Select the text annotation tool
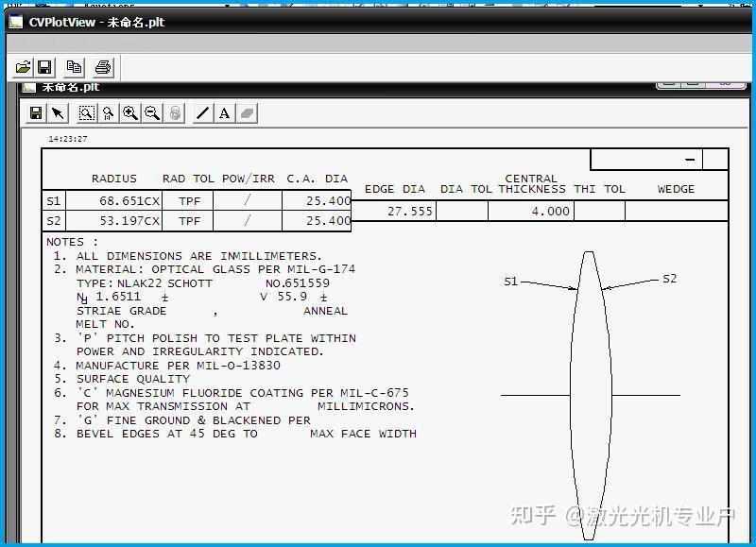Viewport: 756px width, 547px height. (x=224, y=112)
